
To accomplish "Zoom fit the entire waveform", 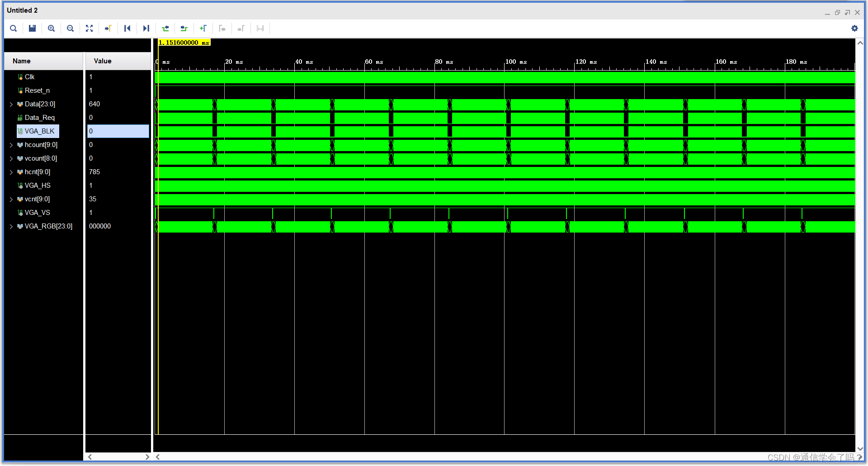I will coord(89,29).
